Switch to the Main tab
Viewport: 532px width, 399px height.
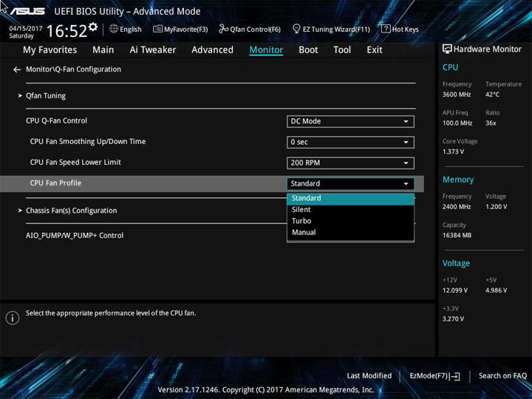(x=103, y=50)
